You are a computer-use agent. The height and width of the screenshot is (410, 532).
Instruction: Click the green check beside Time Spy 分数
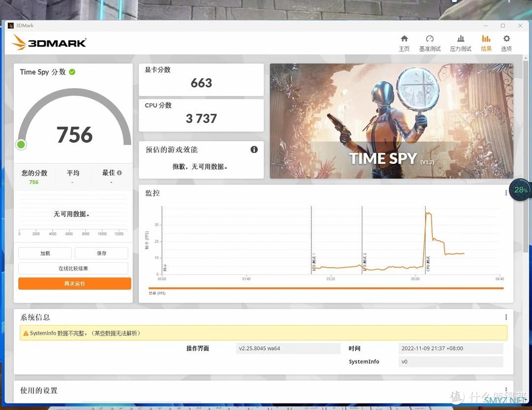(72, 72)
